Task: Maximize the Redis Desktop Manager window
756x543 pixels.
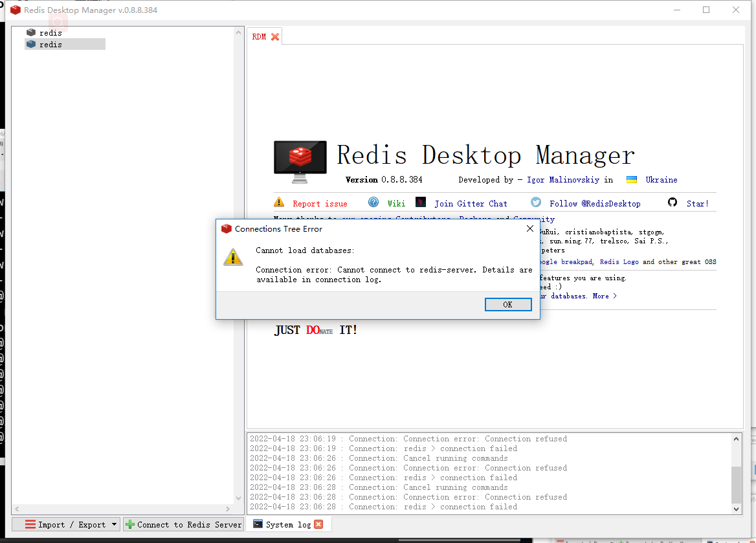Action: point(706,10)
